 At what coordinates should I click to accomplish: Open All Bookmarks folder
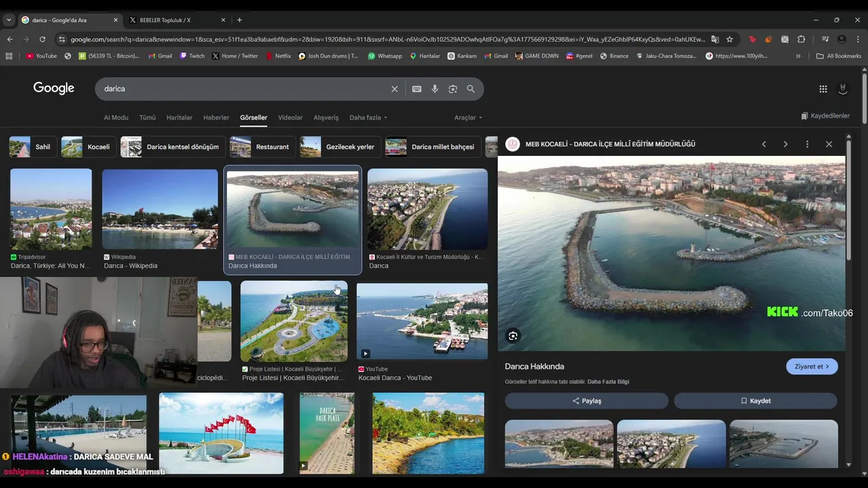point(839,56)
